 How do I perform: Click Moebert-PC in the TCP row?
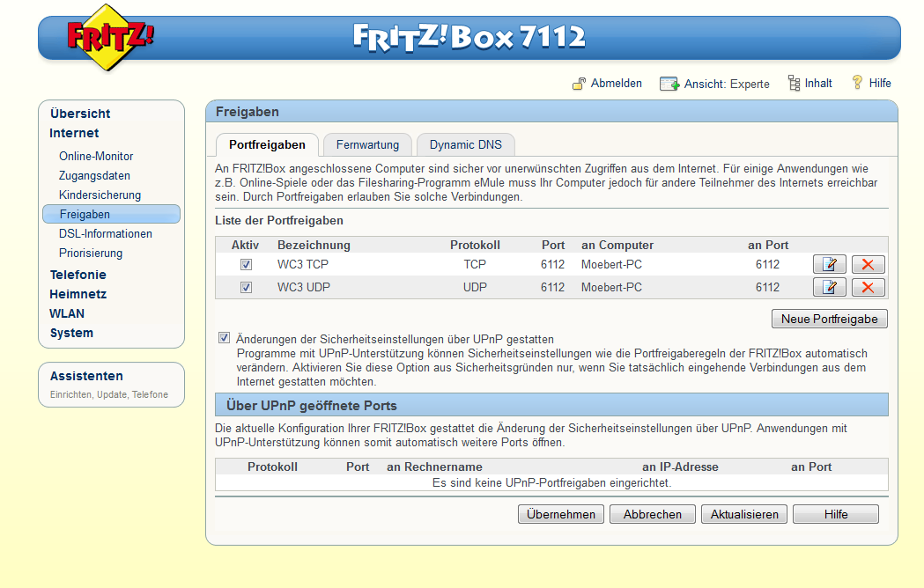(x=611, y=265)
